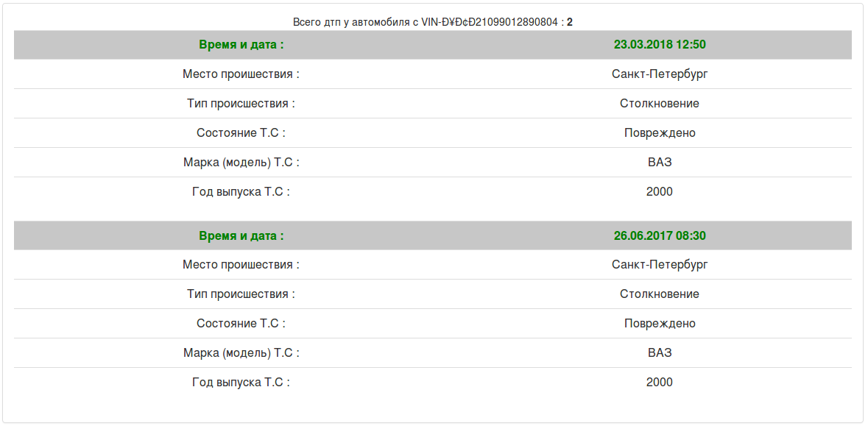
Task: Click year 2000 in the first accident record
Action: click(660, 192)
